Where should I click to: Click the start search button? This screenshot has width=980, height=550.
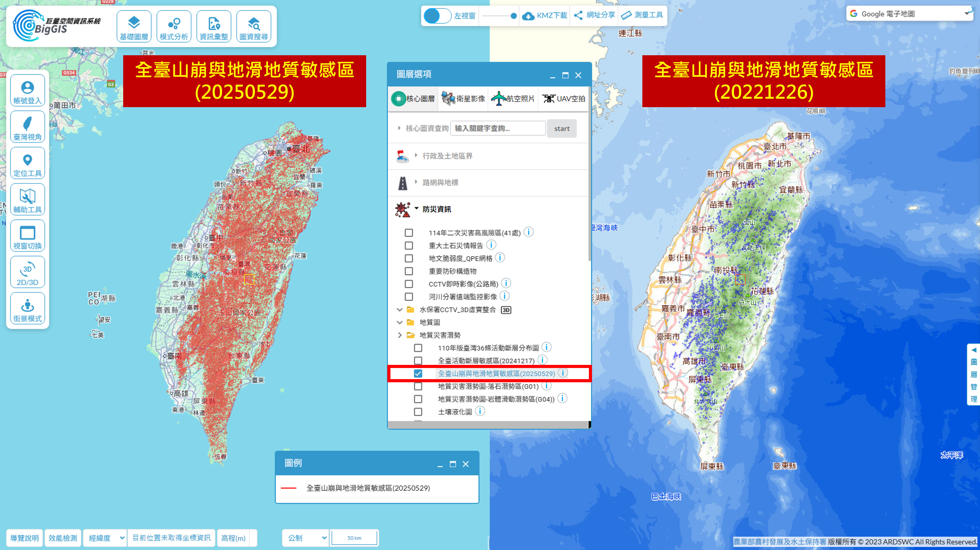click(561, 129)
